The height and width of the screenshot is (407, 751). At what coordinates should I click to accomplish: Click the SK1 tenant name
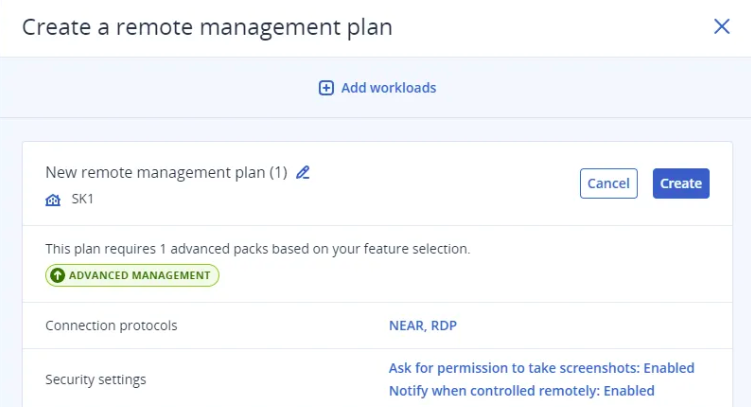click(x=83, y=199)
